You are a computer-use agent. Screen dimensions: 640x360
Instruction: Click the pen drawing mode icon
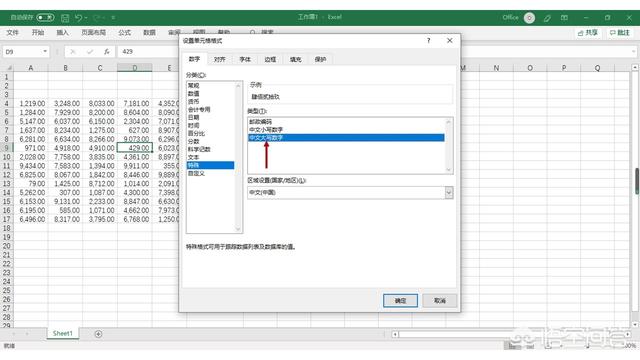547,18
